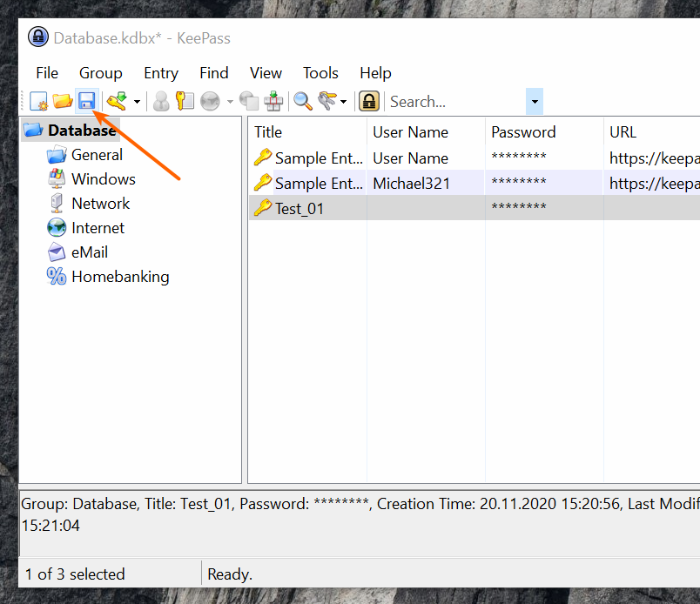This screenshot has width=700, height=604.
Task: Click the Open Database folder icon
Action: point(63,102)
